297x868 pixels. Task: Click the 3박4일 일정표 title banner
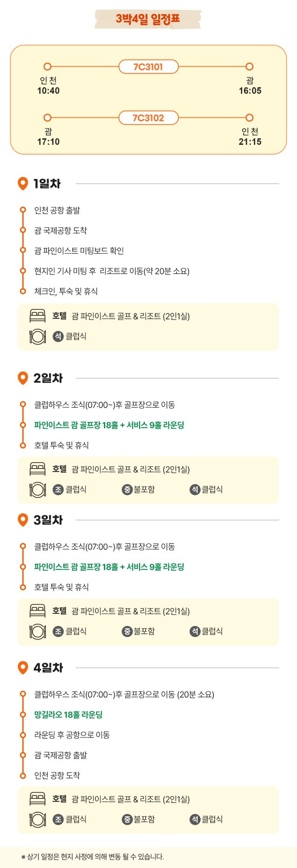(x=148, y=19)
